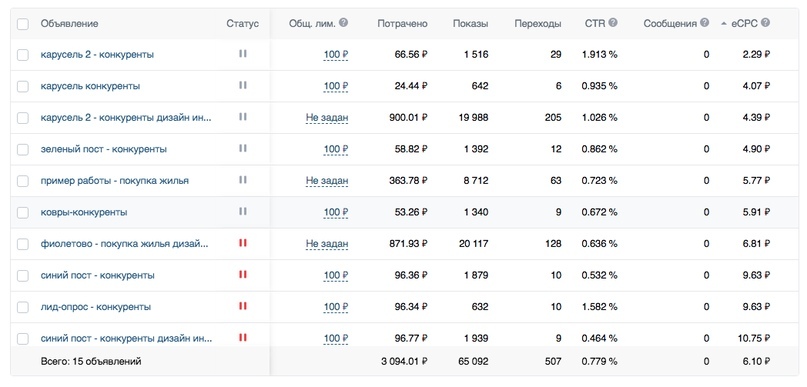Edit 100 ₽ limit for лид-опрос - конкуренты

(x=336, y=307)
